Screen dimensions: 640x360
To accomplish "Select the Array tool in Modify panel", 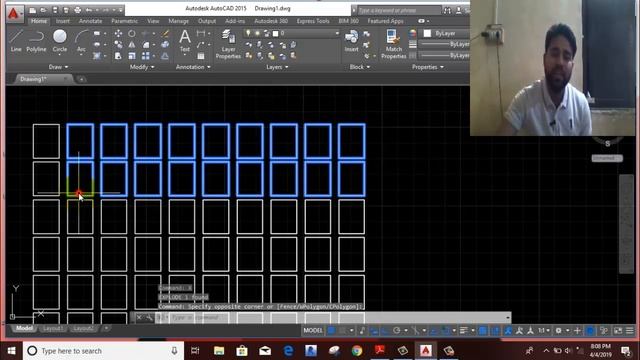I will pyautogui.click(x=146, y=56).
